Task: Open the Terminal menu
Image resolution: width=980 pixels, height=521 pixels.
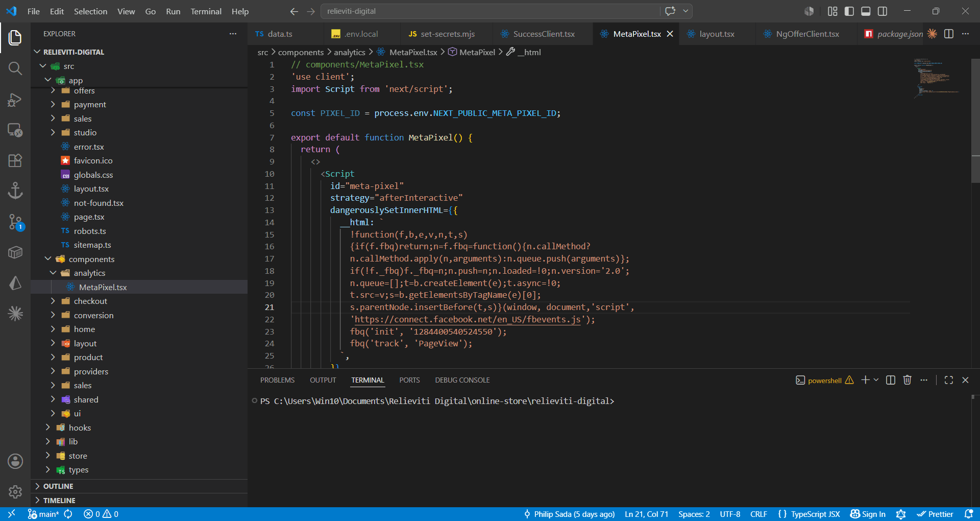Action: (x=206, y=11)
